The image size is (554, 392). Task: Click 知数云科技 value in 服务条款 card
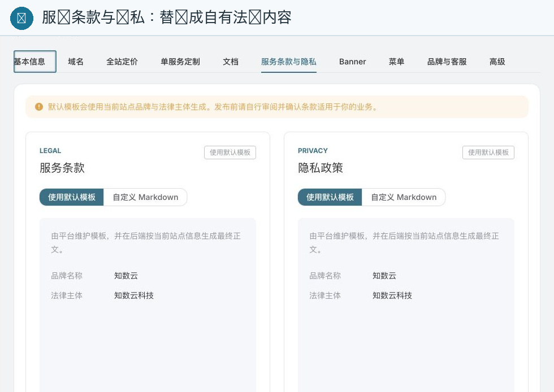tap(134, 295)
